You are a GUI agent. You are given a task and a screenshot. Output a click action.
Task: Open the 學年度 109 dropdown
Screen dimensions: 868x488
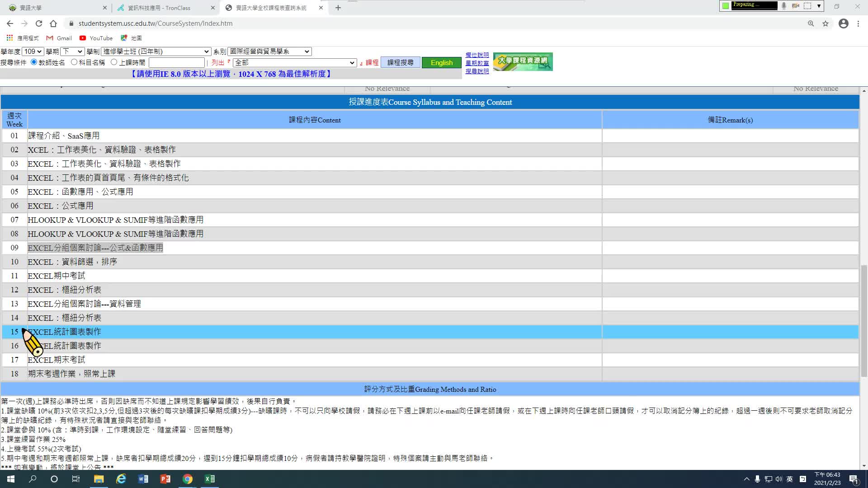[33, 52]
